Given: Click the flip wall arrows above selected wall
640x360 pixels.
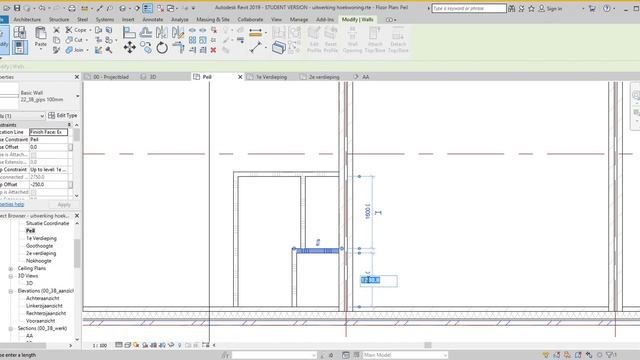Looking at the screenshot, I should (318, 242).
